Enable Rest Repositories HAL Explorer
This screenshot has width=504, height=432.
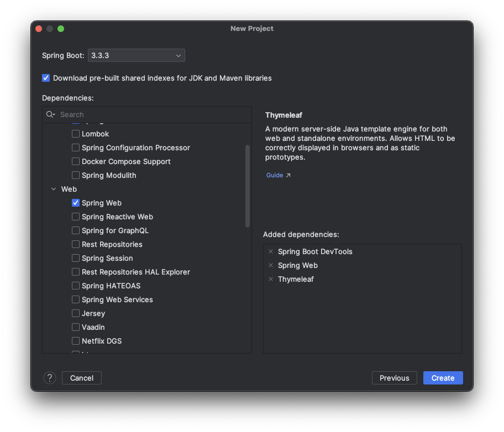[x=76, y=272]
